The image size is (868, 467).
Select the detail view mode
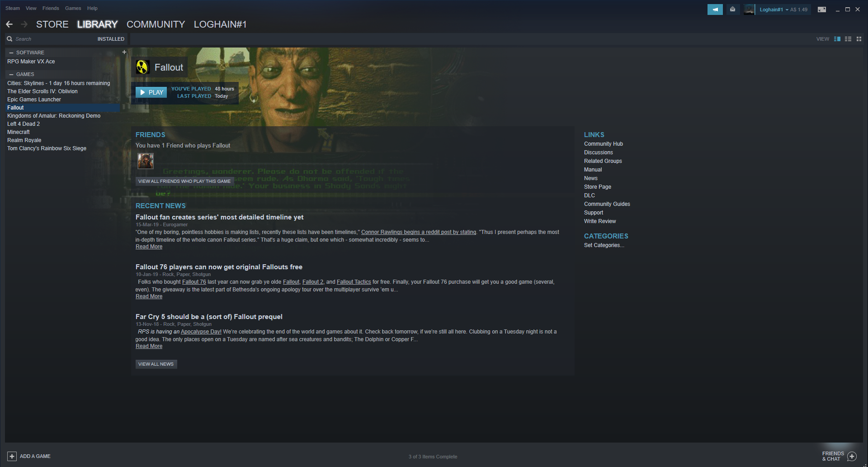point(837,39)
